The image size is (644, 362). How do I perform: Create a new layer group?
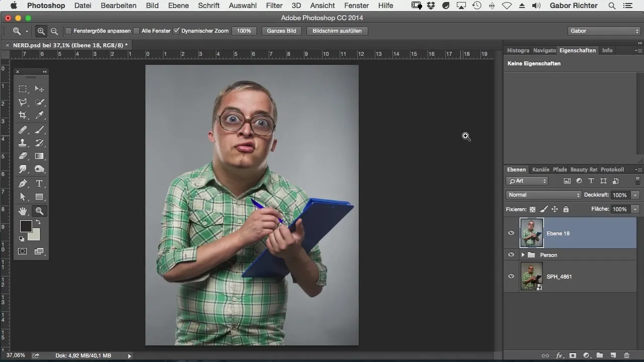point(600,355)
